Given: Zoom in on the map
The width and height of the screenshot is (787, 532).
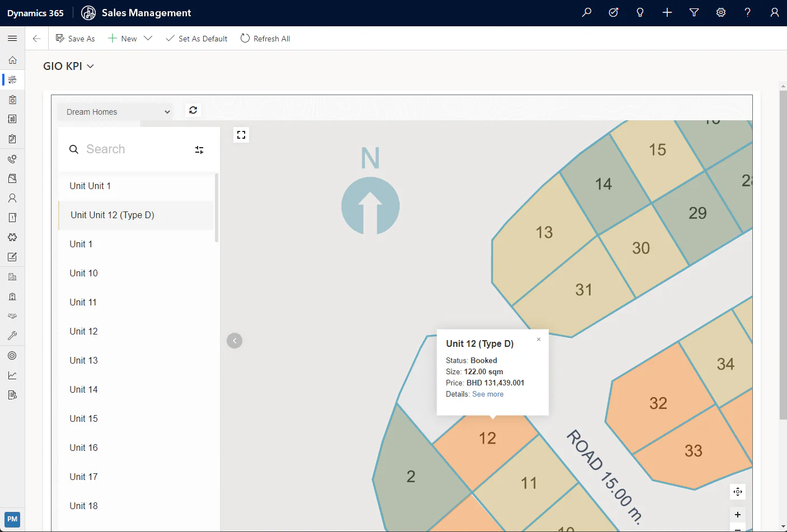Looking at the screenshot, I should point(738,515).
